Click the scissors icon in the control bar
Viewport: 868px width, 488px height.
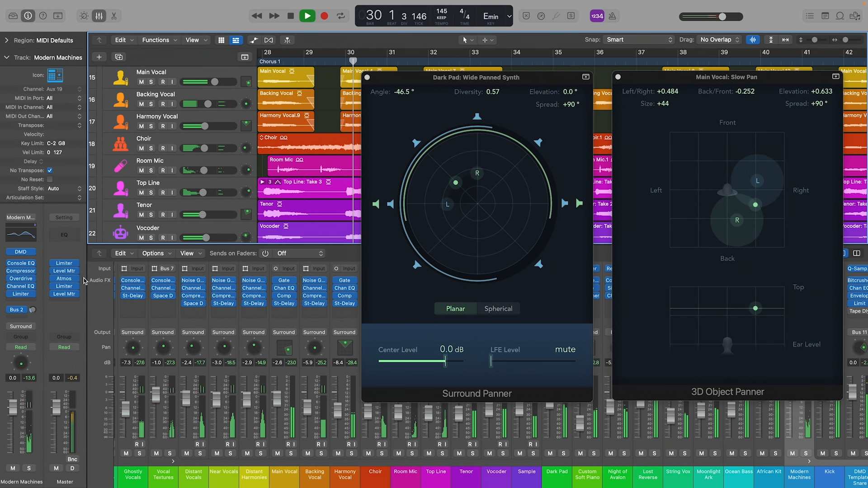click(x=114, y=16)
